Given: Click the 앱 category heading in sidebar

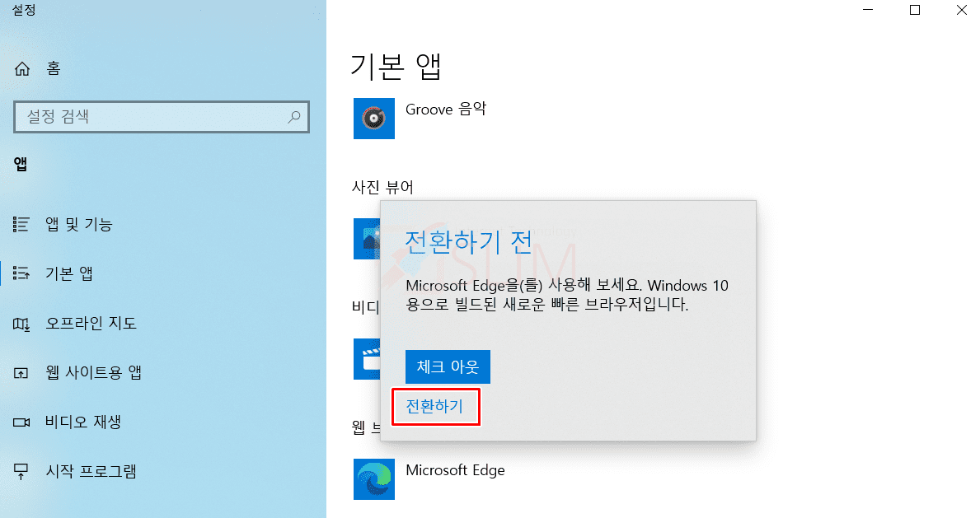Looking at the screenshot, I should click(x=21, y=165).
